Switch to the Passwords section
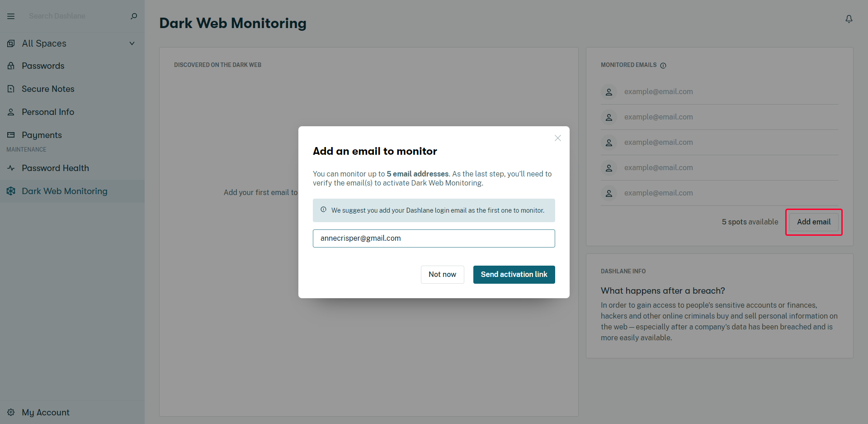The height and width of the screenshot is (424, 868). pyautogui.click(x=43, y=66)
